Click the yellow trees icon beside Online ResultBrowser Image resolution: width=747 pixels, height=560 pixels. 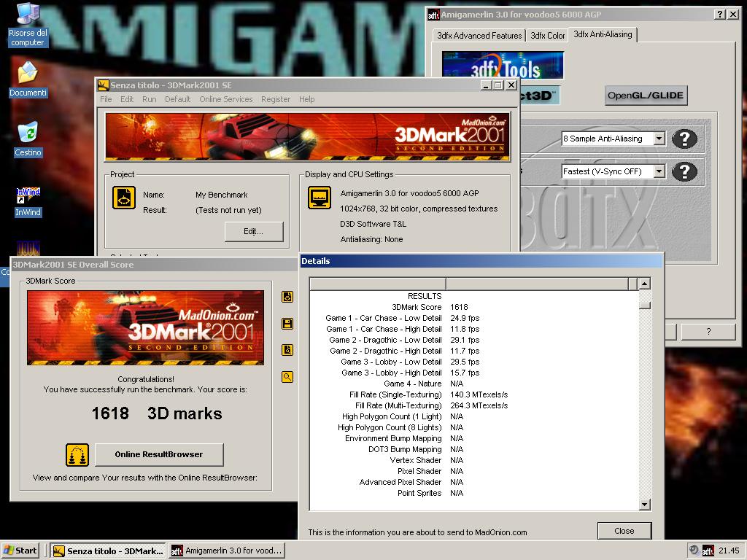77,455
